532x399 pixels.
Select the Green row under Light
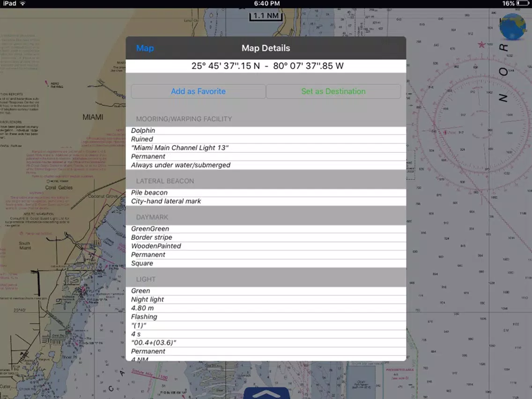point(266,291)
